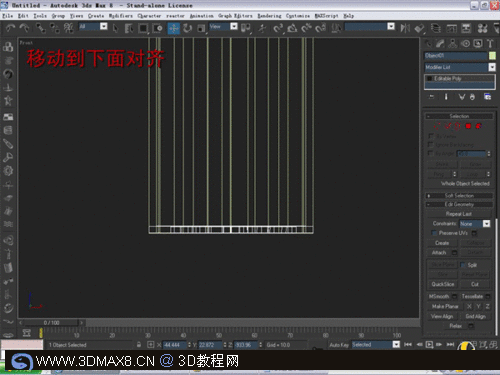Click the Redo arrow icon in toolbar
The height and width of the screenshot is (375, 500).
pos(24,28)
